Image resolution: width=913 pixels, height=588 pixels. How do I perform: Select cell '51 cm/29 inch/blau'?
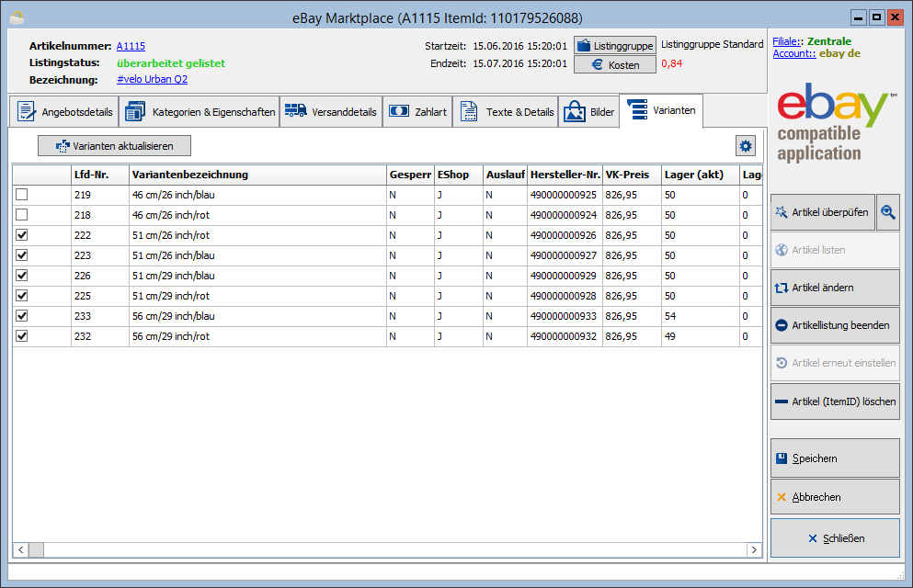[257, 276]
